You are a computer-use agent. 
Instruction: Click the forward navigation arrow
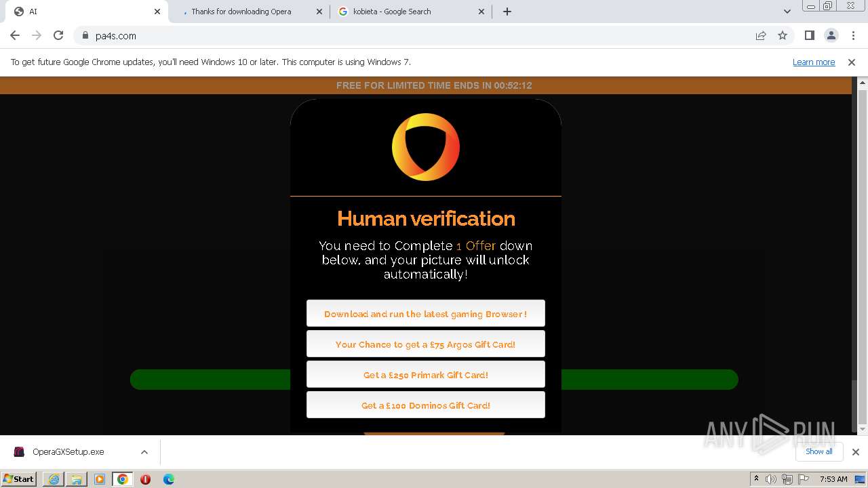click(x=37, y=35)
